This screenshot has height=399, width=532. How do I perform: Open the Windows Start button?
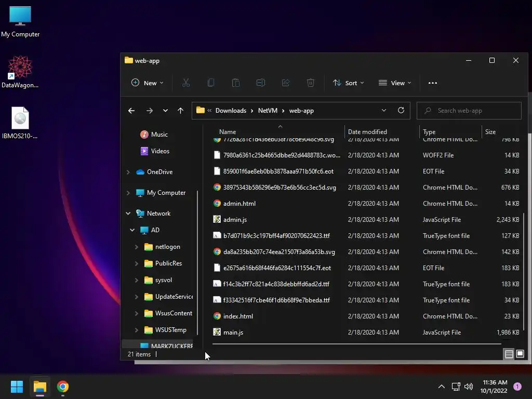pyautogui.click(x=17, y=387)
